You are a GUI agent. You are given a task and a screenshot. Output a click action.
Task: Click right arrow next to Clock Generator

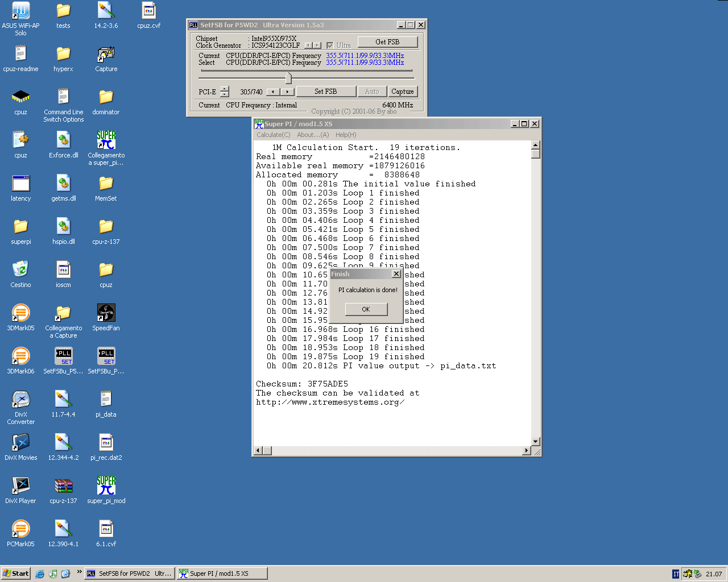point(317,45)
